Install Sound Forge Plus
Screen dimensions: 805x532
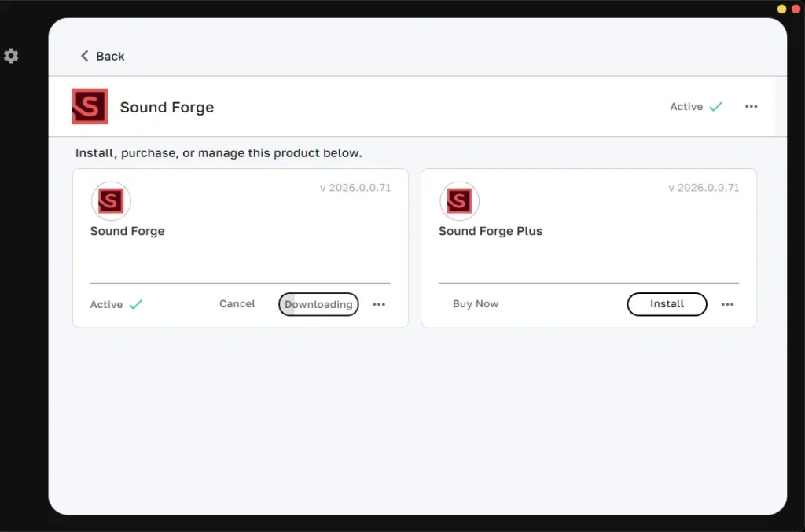[667, 304]
